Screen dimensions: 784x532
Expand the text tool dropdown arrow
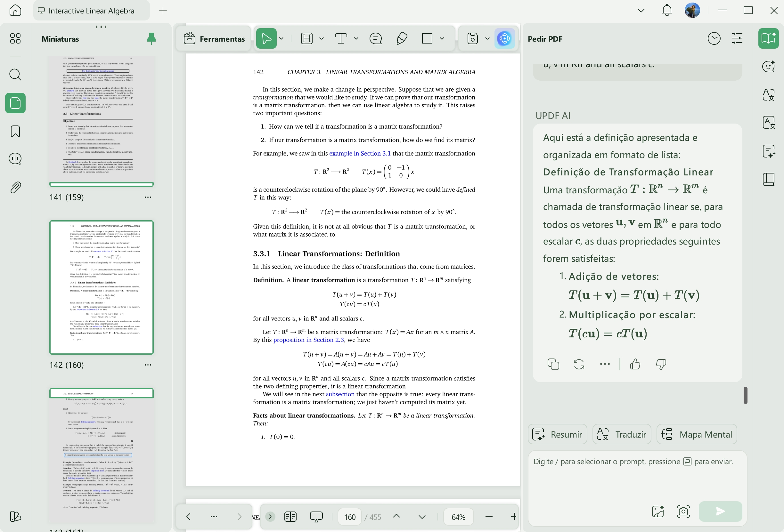pyautogui.click(x=356, y=38)
